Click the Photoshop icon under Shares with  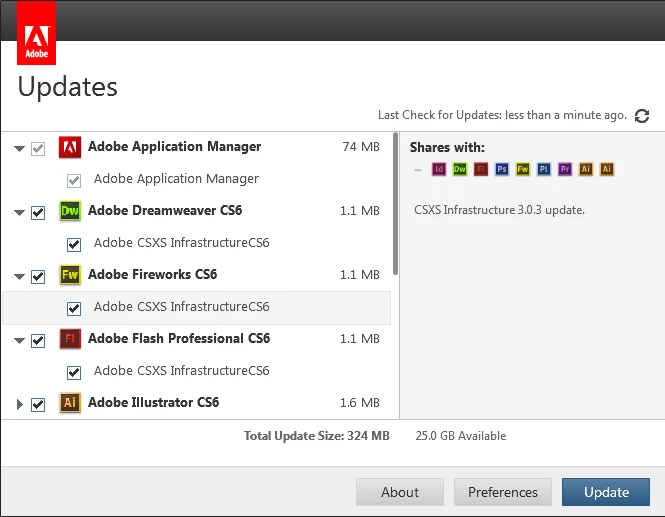click(502, 169)
